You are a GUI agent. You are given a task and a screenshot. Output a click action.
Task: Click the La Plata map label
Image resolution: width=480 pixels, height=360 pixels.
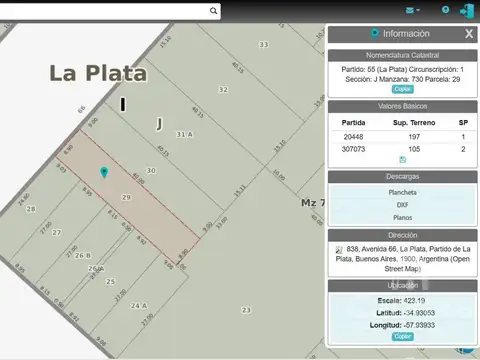pyautogui.click(x=98, y=73)
